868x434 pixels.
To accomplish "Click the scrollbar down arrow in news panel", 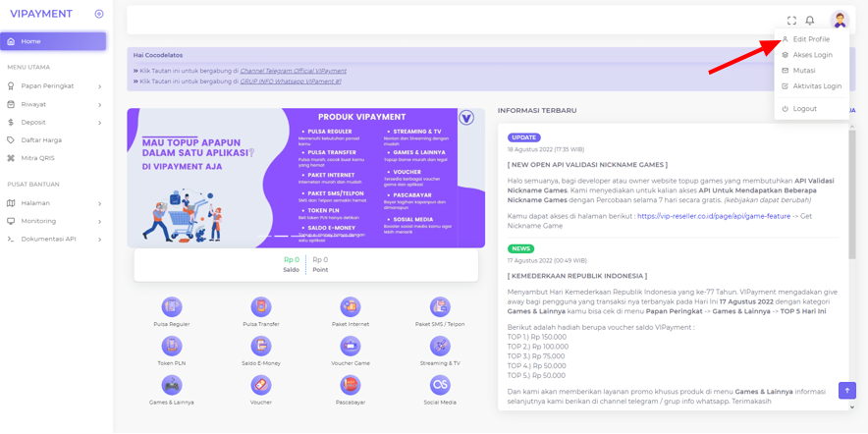I will 851,407.
